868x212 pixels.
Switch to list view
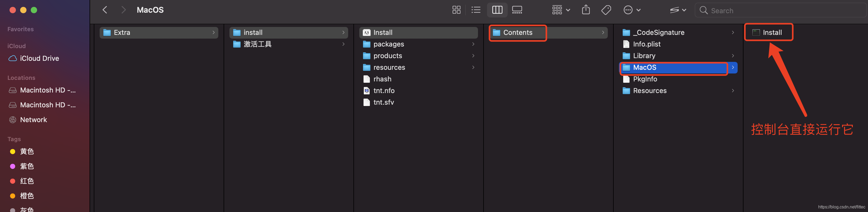[476, 10]
